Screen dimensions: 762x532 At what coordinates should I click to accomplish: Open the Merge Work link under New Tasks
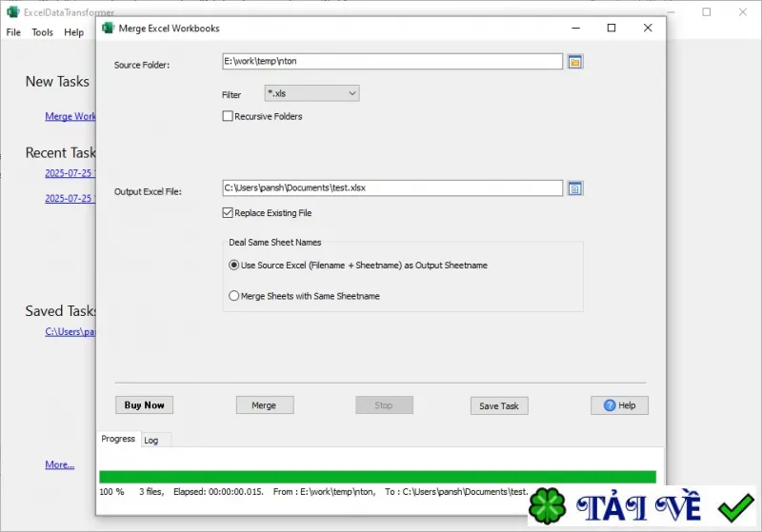(x=70, y=116)
